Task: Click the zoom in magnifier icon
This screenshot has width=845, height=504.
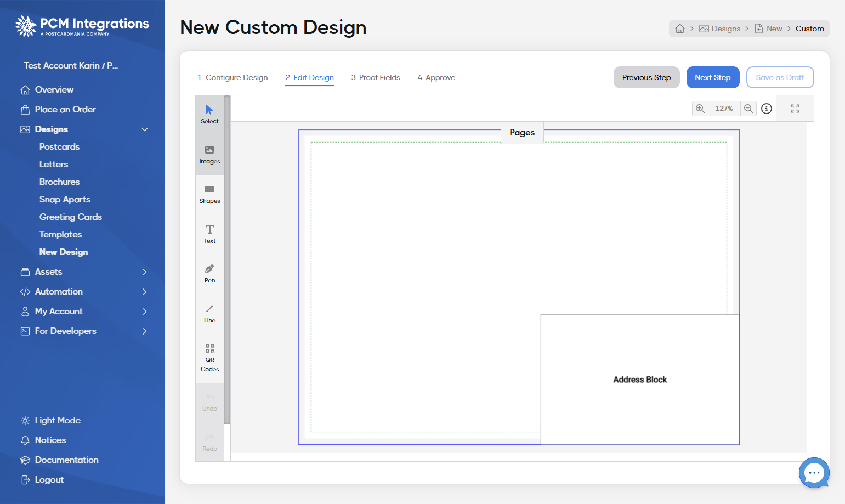Action: [x=700, y=109]
